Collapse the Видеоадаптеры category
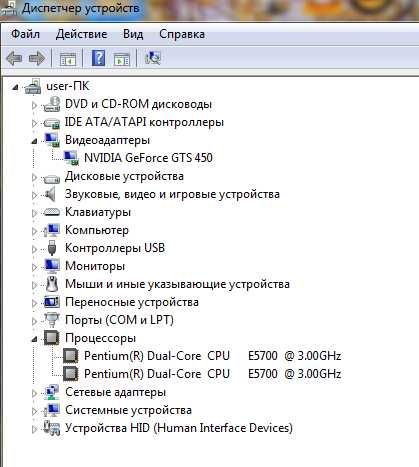 (34, 141)
